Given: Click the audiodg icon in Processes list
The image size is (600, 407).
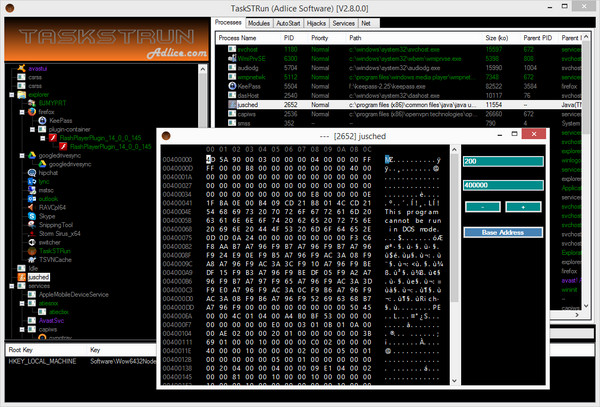Looking at the screenshot, I should [x=232, y=68].
